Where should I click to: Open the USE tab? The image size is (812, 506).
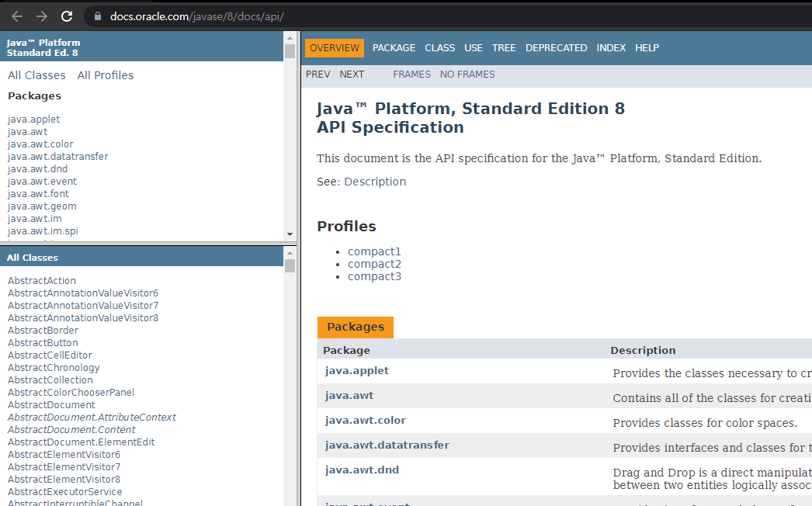pos(474,47)
